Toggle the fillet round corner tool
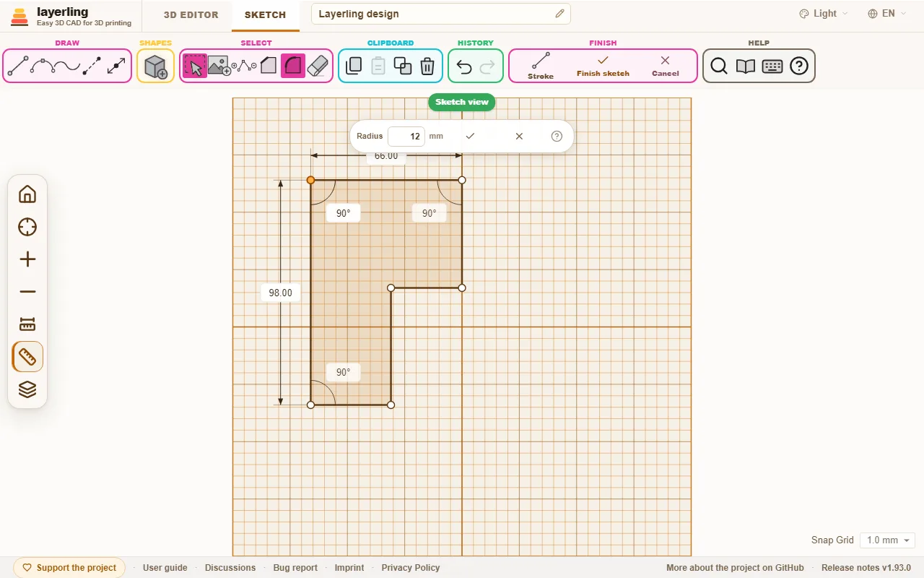This screenshot has width=924, height=578. (292, 66)
